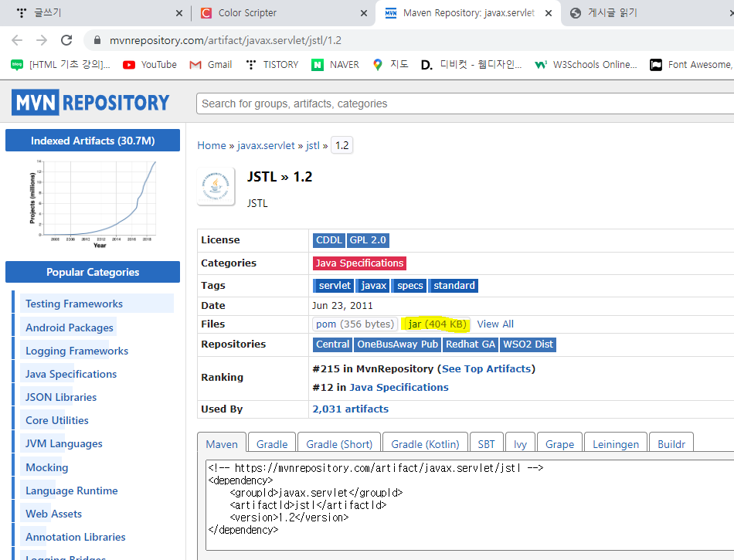
Task: Switch to the Gradle snippet tab
Action: click(x=272, y=443)
